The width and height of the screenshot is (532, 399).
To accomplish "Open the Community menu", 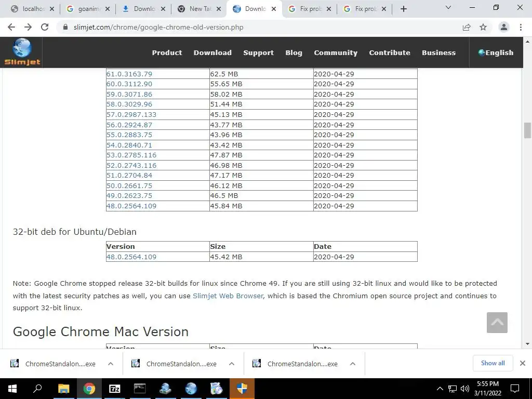I will (336, 52).
